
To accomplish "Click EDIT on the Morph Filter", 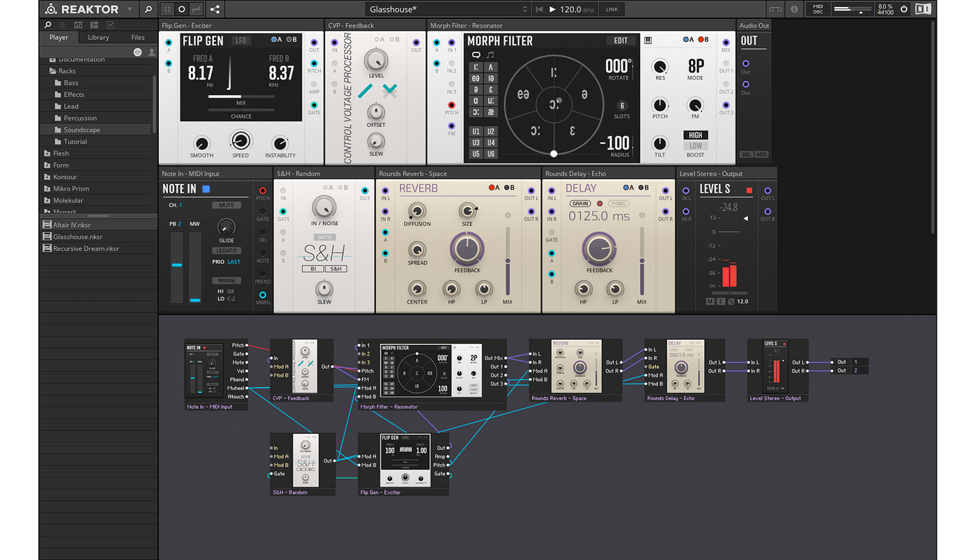I will [x=621, y=40].
